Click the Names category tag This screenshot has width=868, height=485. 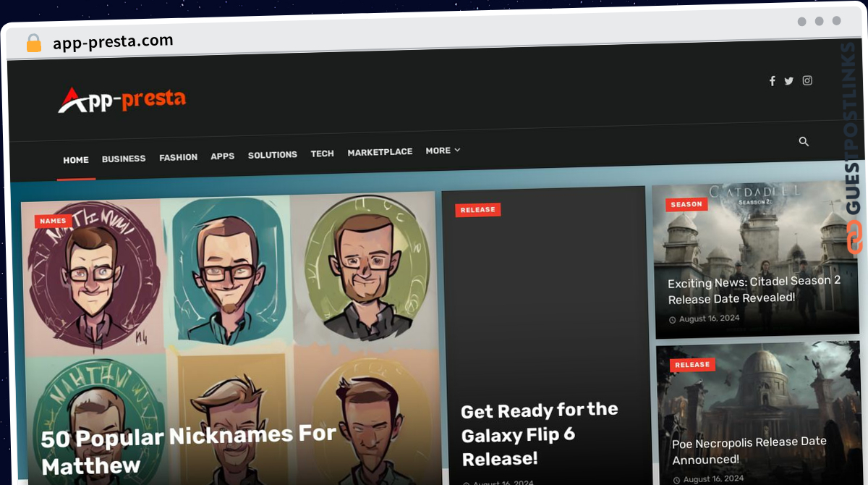(x=54, y=221)
